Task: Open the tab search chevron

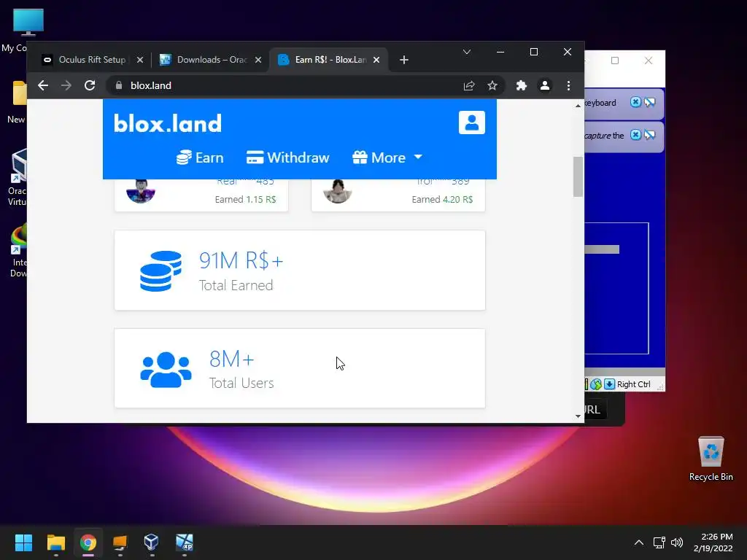Action: [467, 52]
